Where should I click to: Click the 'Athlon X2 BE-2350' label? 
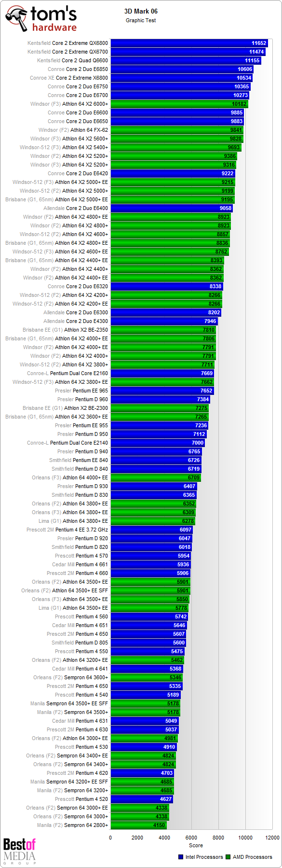coord(86,330)
